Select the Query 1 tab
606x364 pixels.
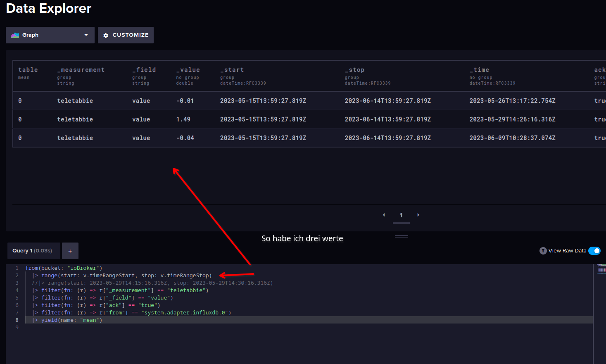coord(34,251)
